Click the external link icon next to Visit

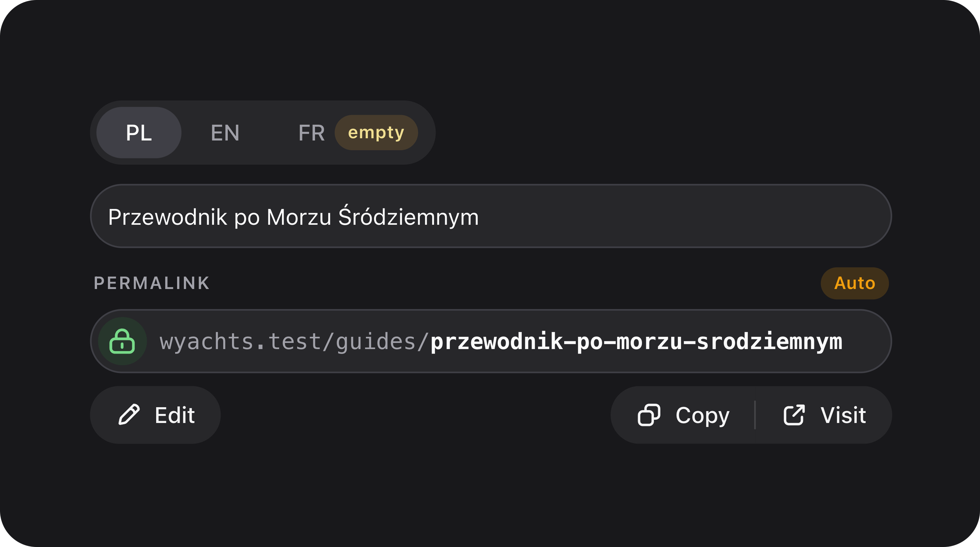(794, 415)
